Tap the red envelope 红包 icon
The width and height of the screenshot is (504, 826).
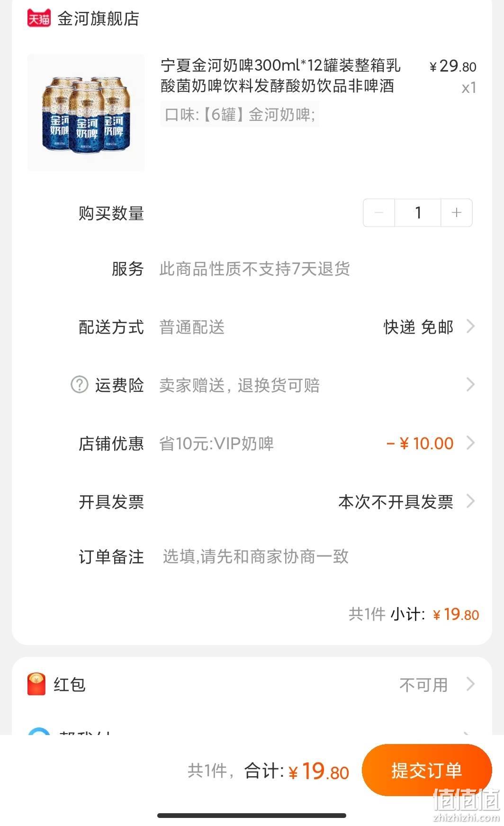(x=36, y=684)
